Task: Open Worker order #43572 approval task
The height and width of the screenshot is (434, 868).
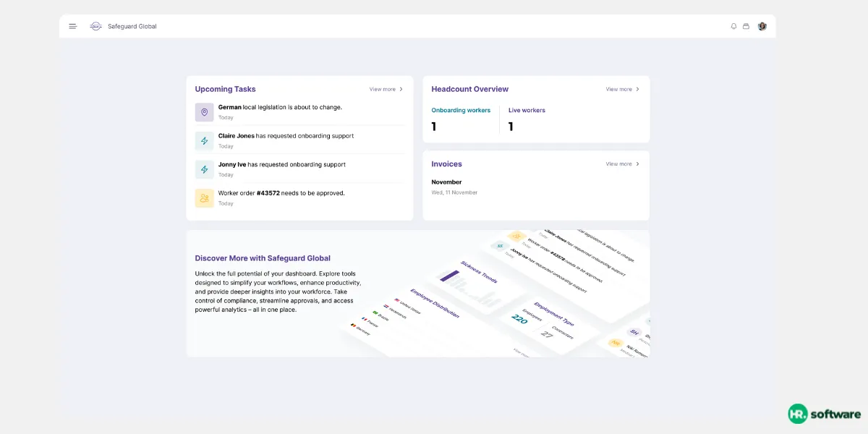Action: pos(299,198)
